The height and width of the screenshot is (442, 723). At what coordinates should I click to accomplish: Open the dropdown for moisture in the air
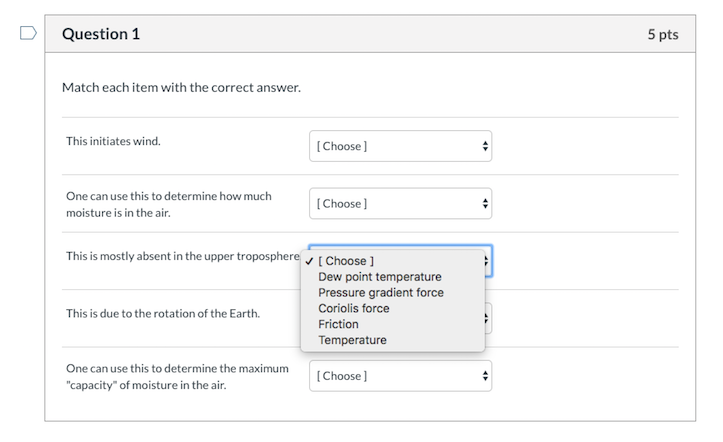click(x=400, y=203)
